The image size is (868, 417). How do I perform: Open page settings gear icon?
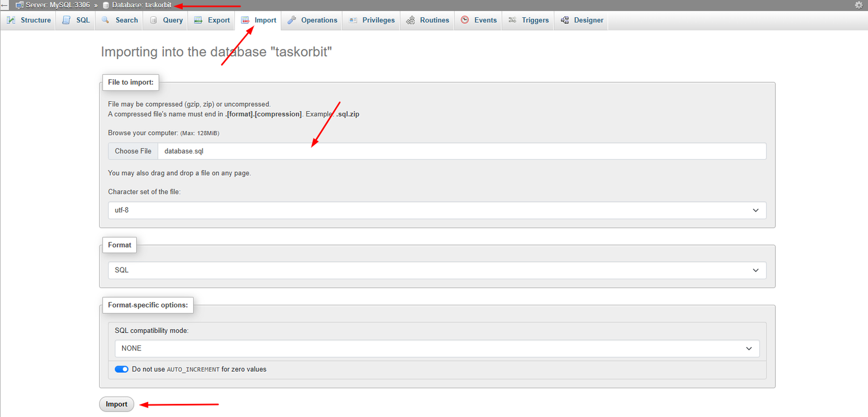tap(858, 5)
